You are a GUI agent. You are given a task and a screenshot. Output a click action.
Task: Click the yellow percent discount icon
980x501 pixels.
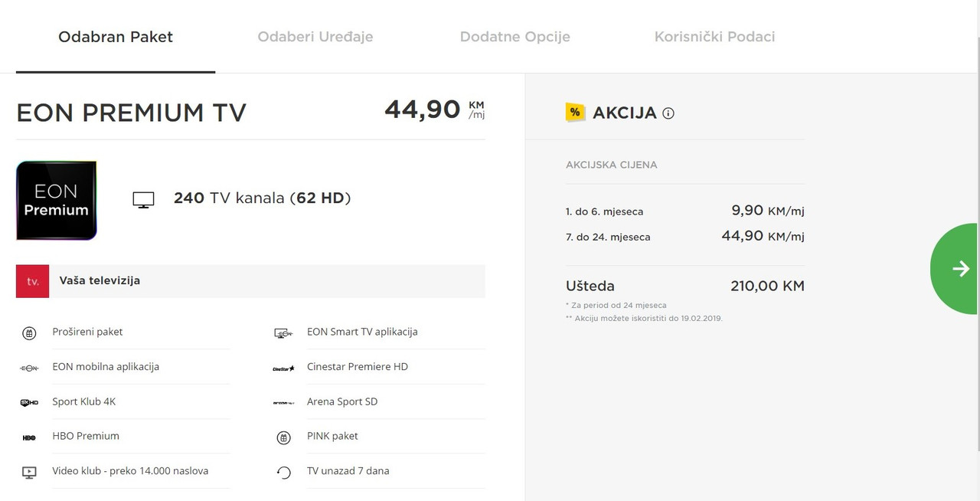point(575,113)
